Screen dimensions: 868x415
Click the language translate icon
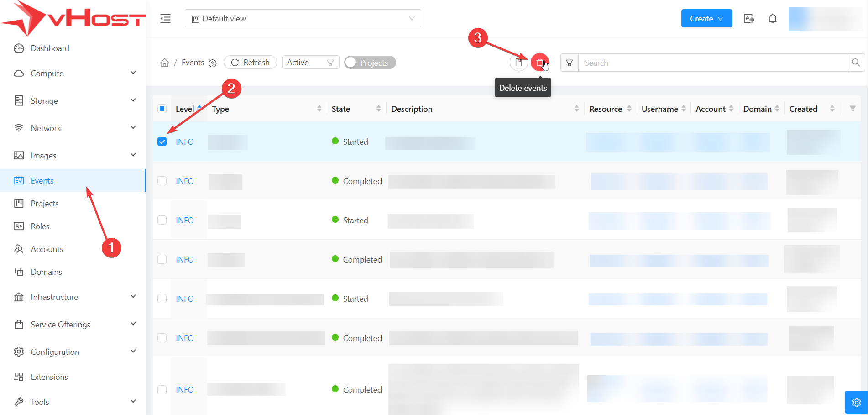(748, 19)
